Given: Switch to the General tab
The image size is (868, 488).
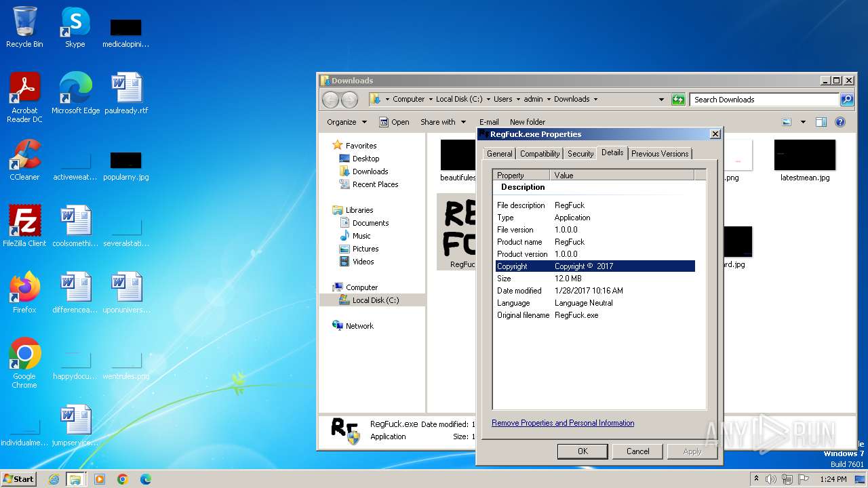Looking at the screenshot, I should point(499,154).
